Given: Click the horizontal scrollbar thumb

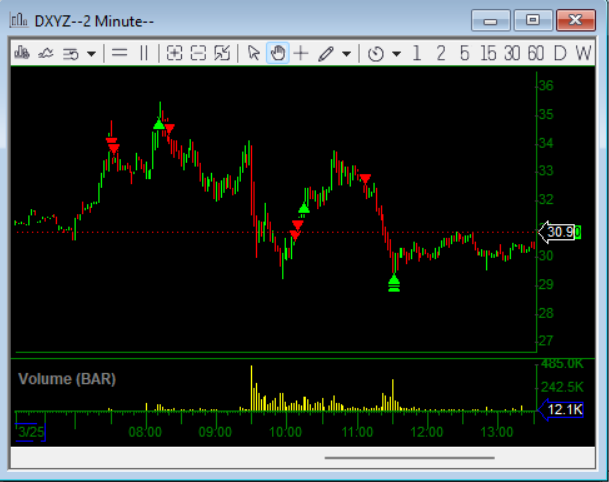Looking at the screenshot, I should tap(409, 458).
